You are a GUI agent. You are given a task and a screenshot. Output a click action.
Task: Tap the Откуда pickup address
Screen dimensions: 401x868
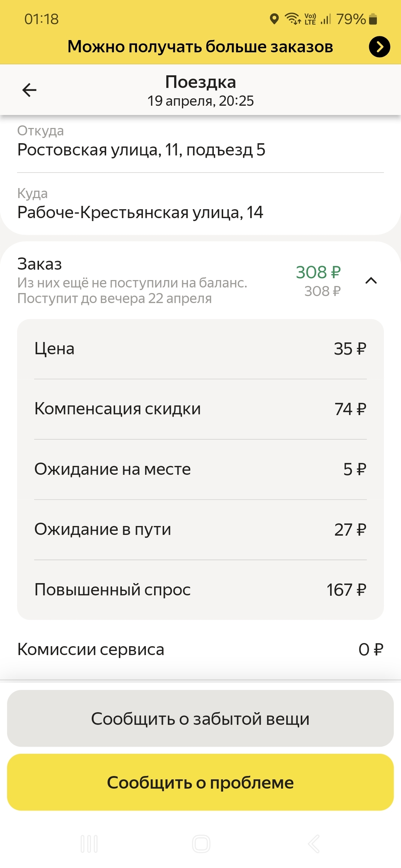(x=141, y=149)
